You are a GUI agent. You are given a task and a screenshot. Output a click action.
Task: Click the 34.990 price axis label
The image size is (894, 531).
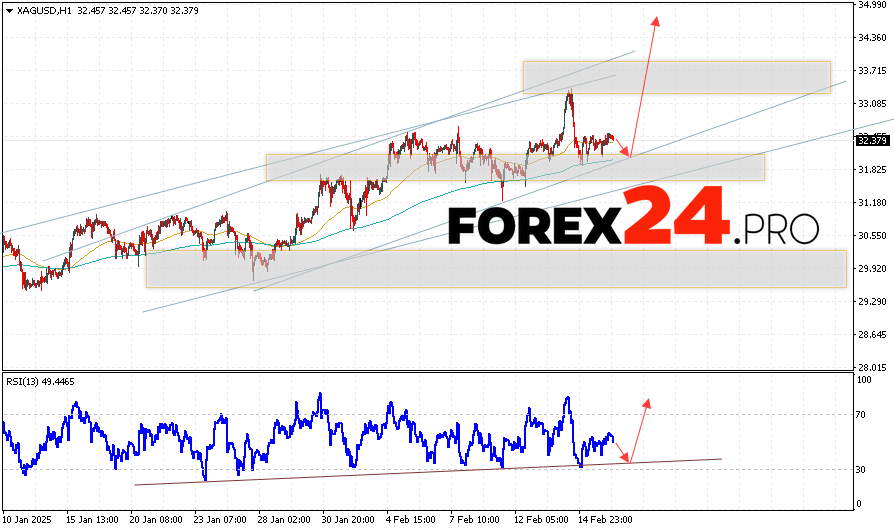coord(873,5)
